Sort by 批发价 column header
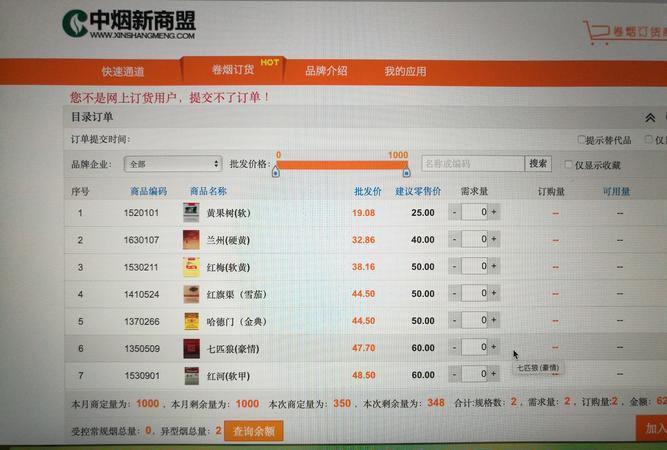Image resolution: width=667 pixels, height=450 pixels. (x=368, y=191)
